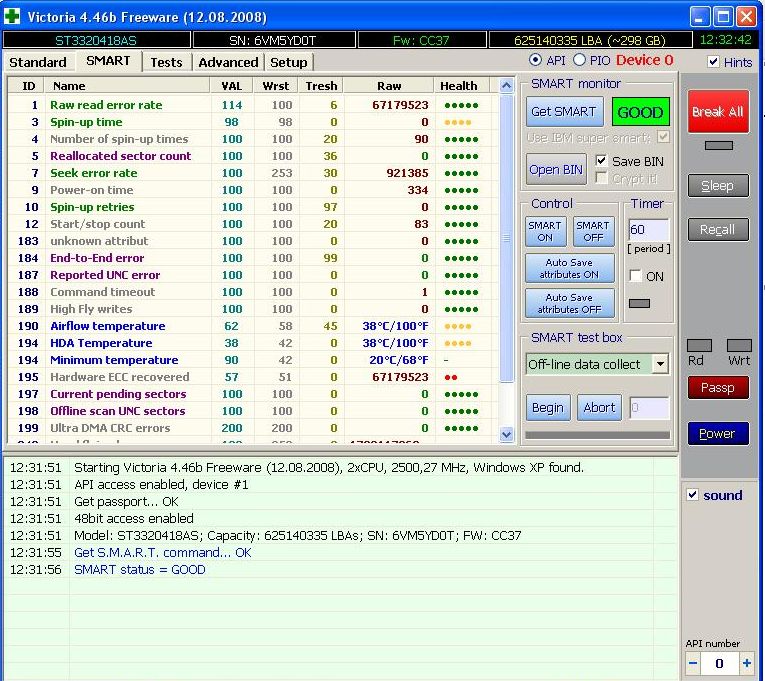Begin the SMART test

click(x=548, y=407)
